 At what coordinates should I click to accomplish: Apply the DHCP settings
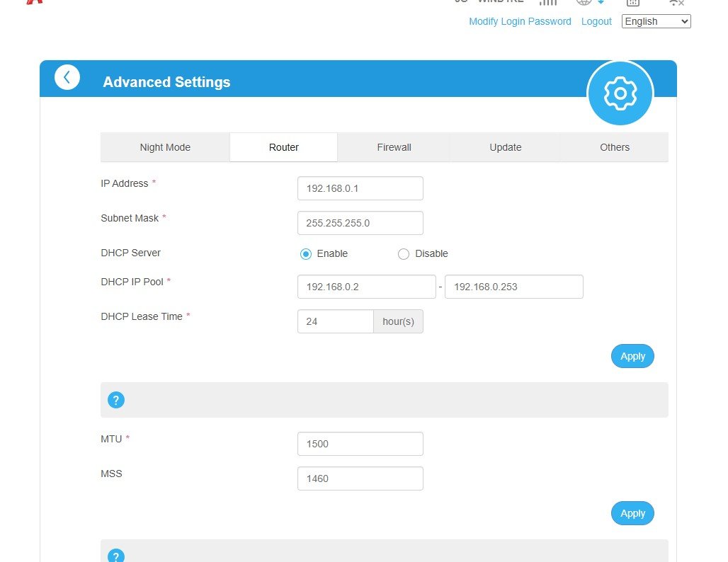click(x=632, y=356)
